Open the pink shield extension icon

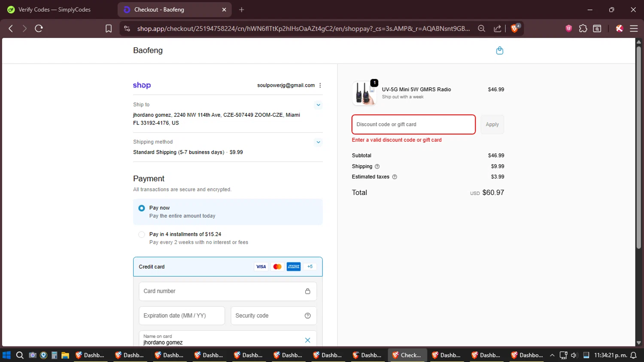click(569, 28)
